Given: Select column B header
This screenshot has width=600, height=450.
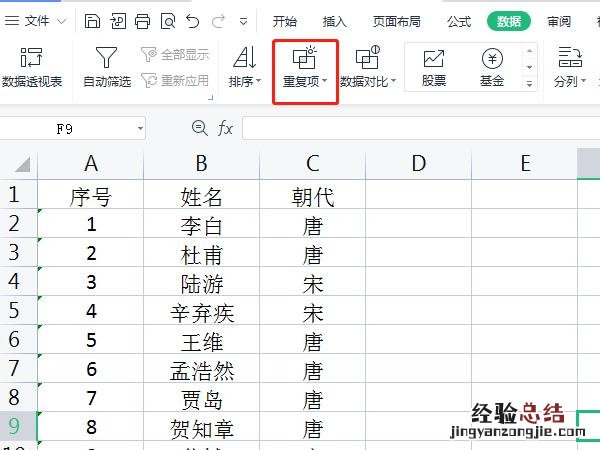Looking at the screenshot, I should tap(202, 164).
